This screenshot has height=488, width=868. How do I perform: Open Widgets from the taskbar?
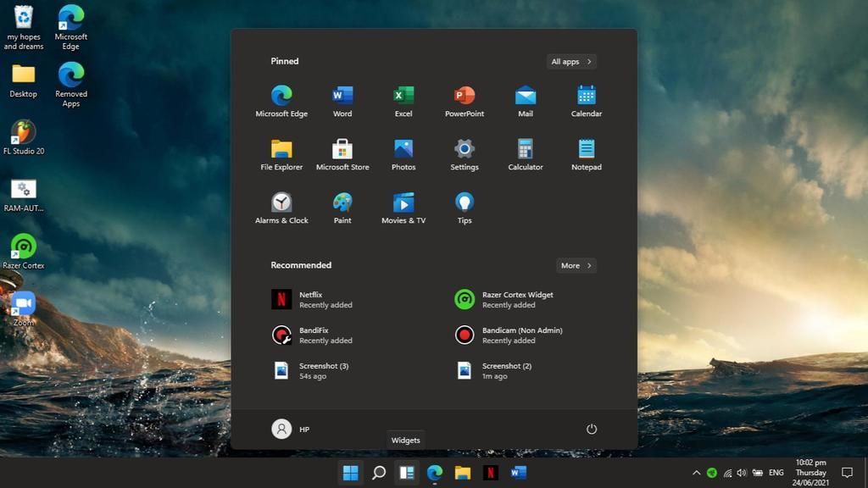point(407,473)
